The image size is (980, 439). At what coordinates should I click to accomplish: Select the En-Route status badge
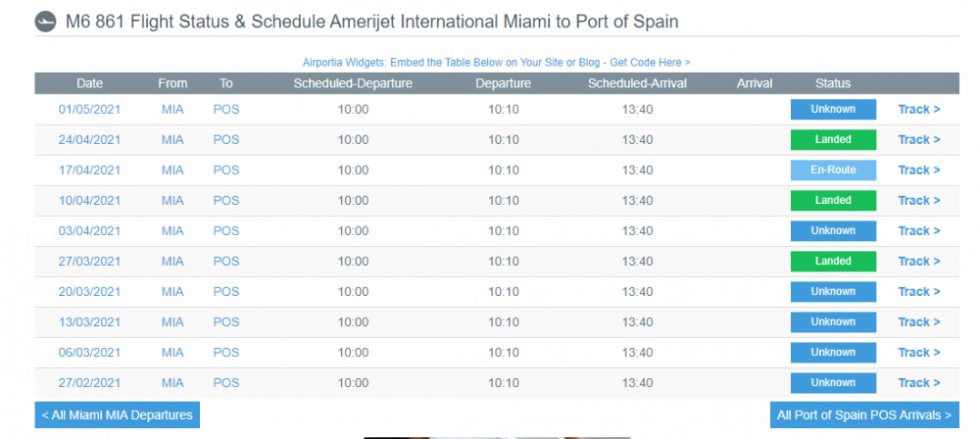[833, 171]
